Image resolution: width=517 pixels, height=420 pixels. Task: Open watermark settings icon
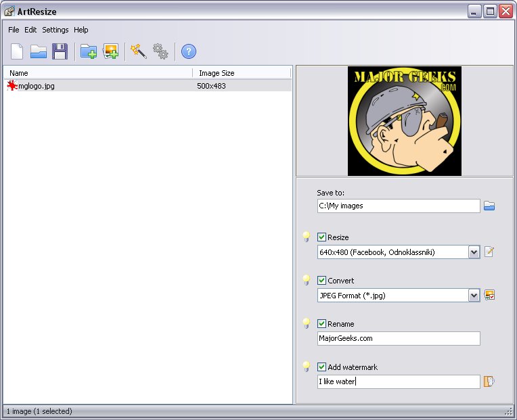pos(489,381)
